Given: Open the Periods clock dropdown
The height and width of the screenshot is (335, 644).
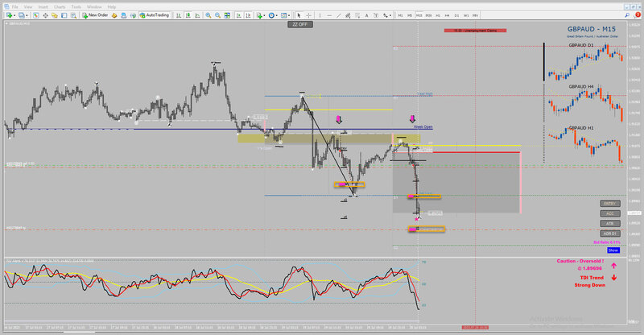Looking at the screenshot, I should click(272, 15).
